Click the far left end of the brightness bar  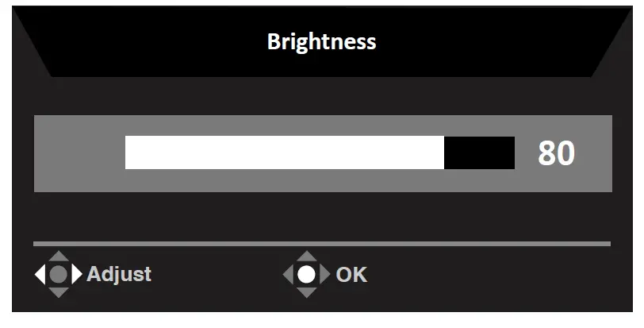point(128,152)
